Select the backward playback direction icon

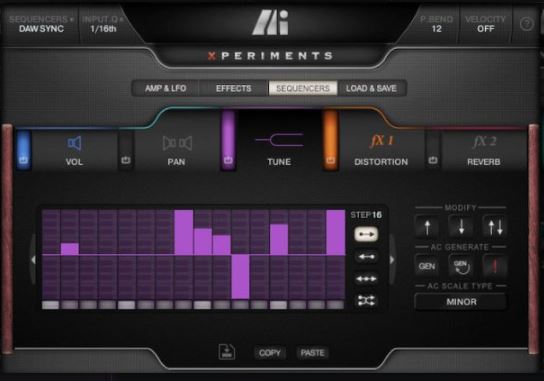(x=366, y=257)
